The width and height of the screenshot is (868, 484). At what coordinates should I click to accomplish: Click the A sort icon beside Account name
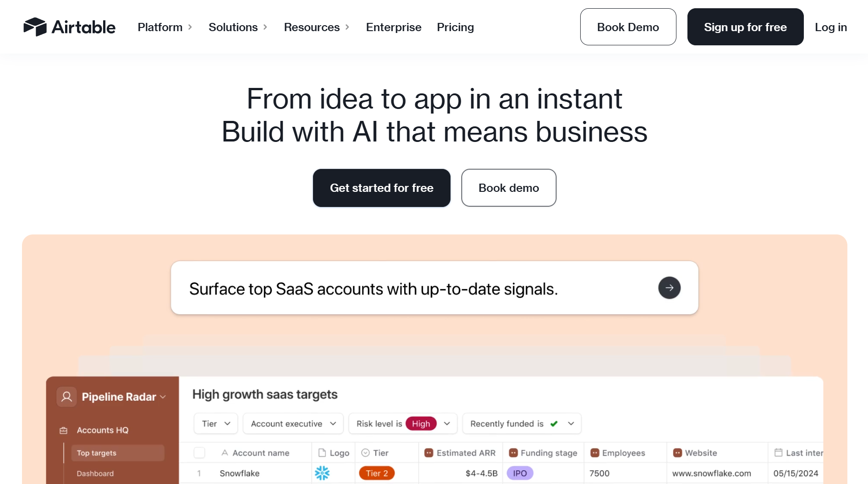click(224, 452)
